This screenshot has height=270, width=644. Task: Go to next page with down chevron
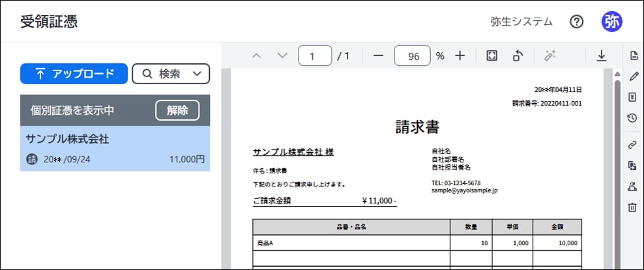click(x=282, y=56)
